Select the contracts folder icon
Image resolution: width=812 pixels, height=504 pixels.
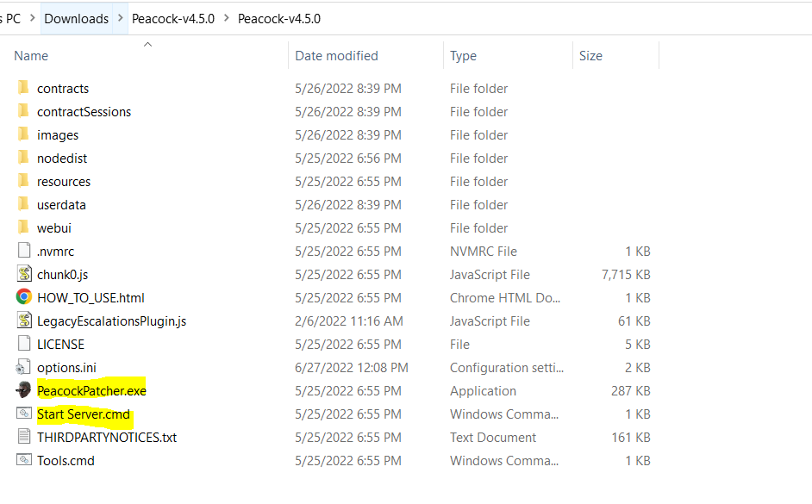pos(25,88)
